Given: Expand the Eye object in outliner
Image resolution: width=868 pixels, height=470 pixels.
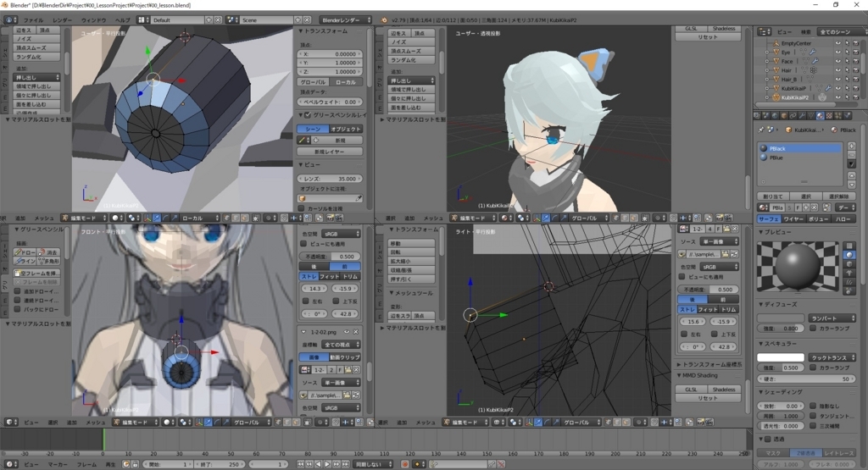Looking at the screenshot, I should coord(766,53).
